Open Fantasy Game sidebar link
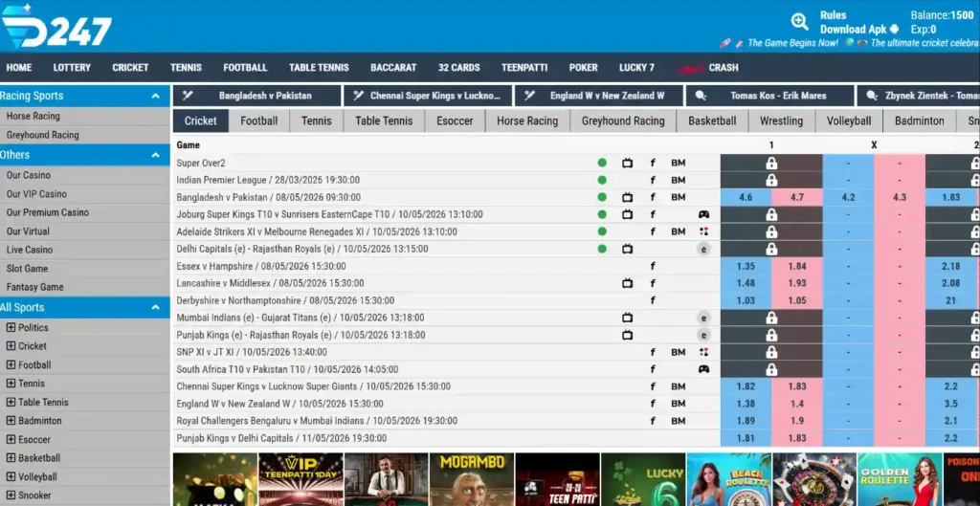This screenshot has width=980, height=506. [x=35, y=287]
